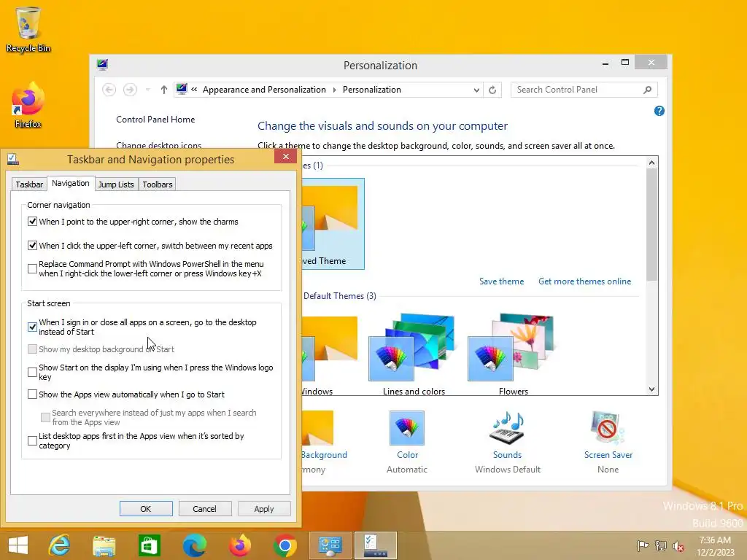The image size is (747, 560).
Task: Open File Explorer from the taskbar
Action: 104,545
